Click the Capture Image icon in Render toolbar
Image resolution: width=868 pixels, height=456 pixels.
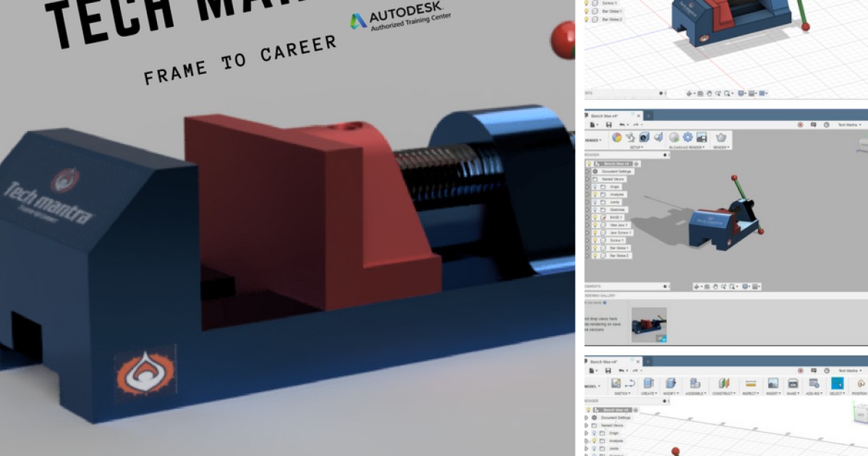pos(701,138)
